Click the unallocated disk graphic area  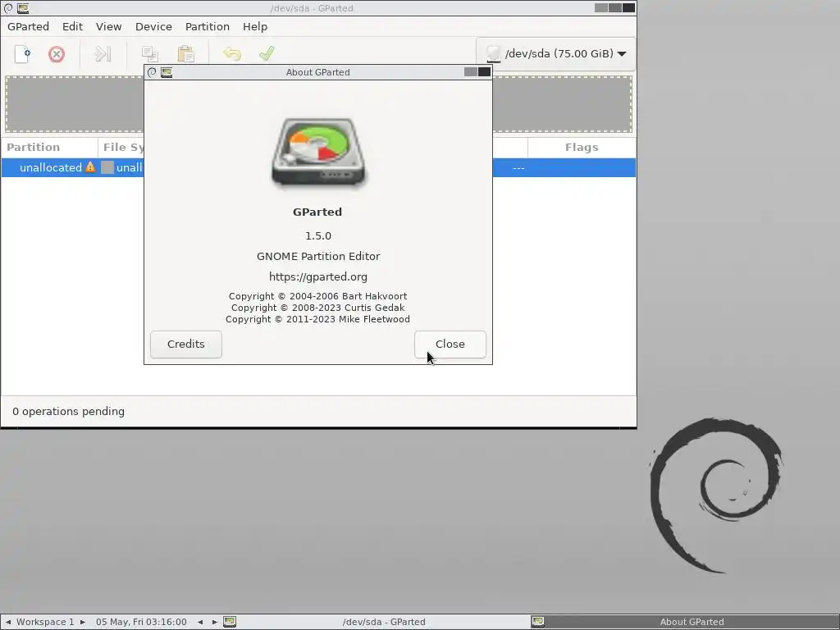tap(318, 104)
